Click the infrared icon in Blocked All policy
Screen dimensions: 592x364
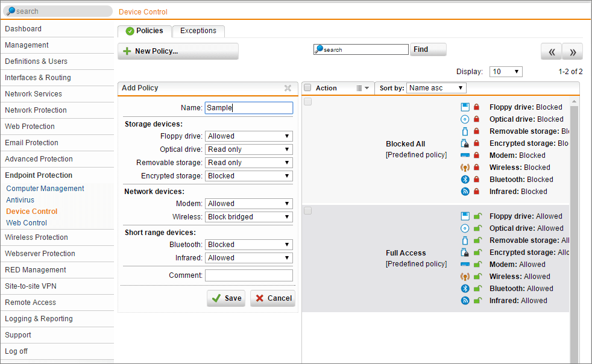click(x=465, y=192)
